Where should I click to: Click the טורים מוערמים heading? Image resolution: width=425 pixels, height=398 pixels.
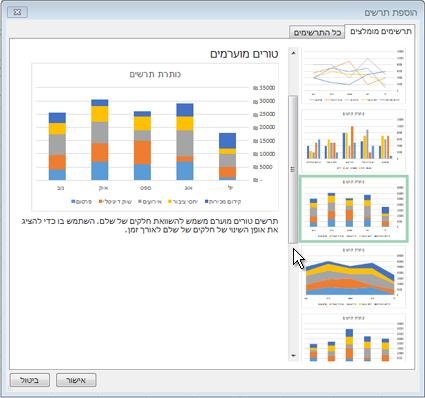(x=244, y=54)
